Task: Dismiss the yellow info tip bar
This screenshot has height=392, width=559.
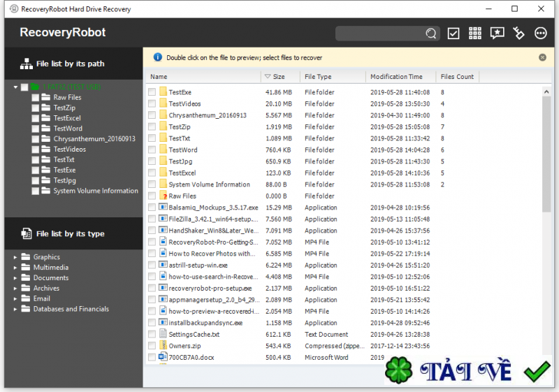Action: pos(542,57)
